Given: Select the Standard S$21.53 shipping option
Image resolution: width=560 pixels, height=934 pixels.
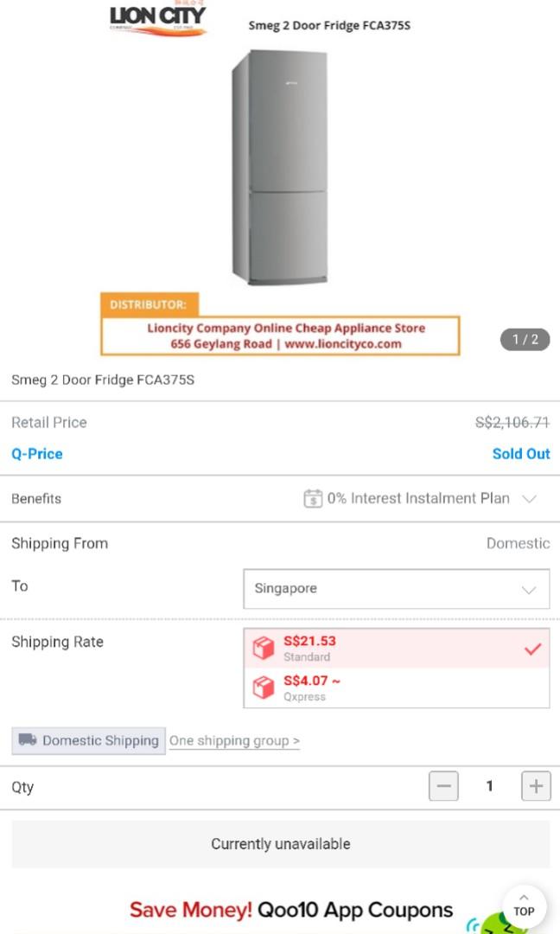Looking at the screenshot, I should coord(389,648).
